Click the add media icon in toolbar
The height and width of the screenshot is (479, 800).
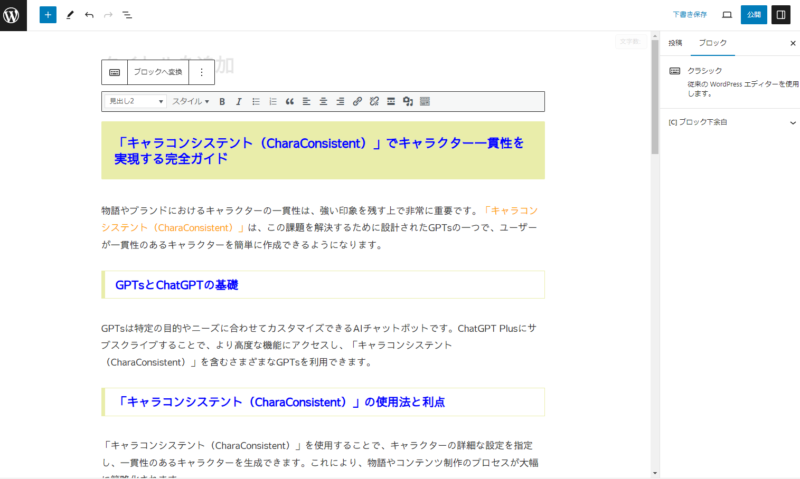pyautogui.click(x=408, y=102)
